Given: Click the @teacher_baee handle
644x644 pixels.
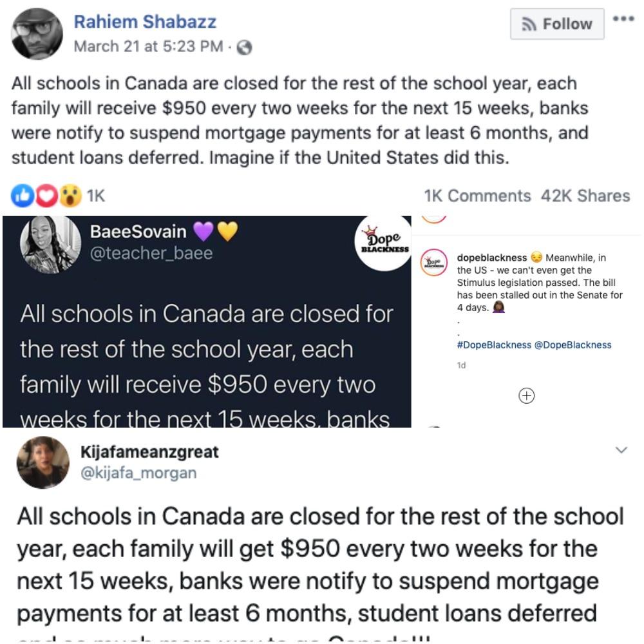Looking at the screenshot, I should coord(151,253).
